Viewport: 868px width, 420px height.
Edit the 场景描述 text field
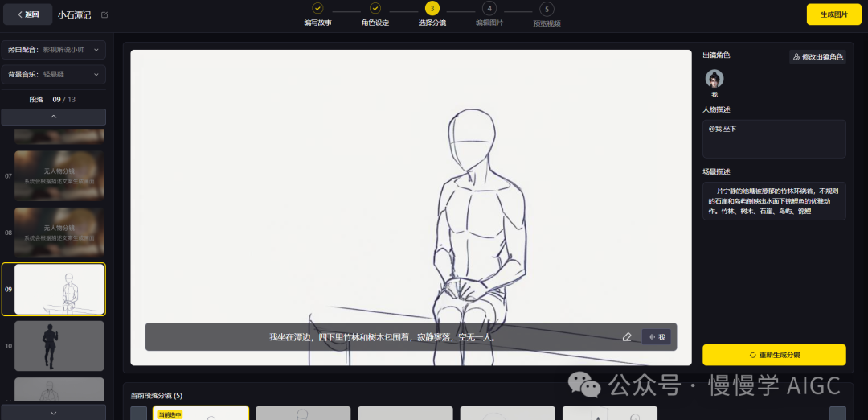[x=774, y=201]
